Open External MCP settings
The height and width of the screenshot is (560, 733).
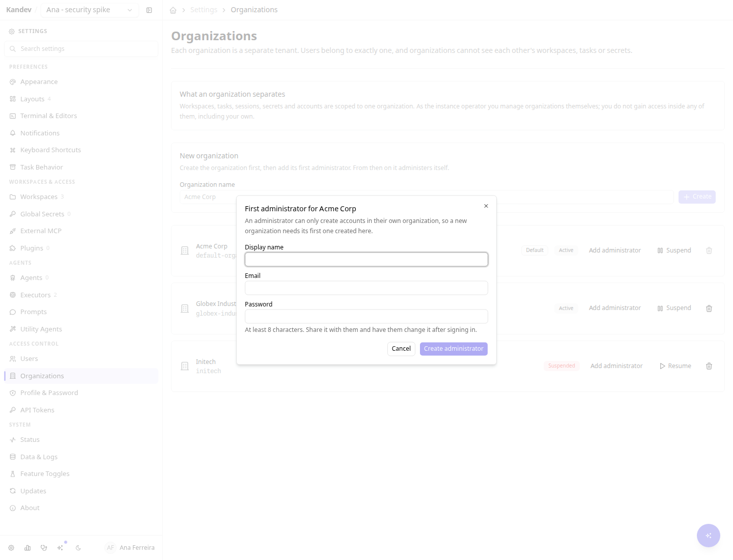(81, 231)
